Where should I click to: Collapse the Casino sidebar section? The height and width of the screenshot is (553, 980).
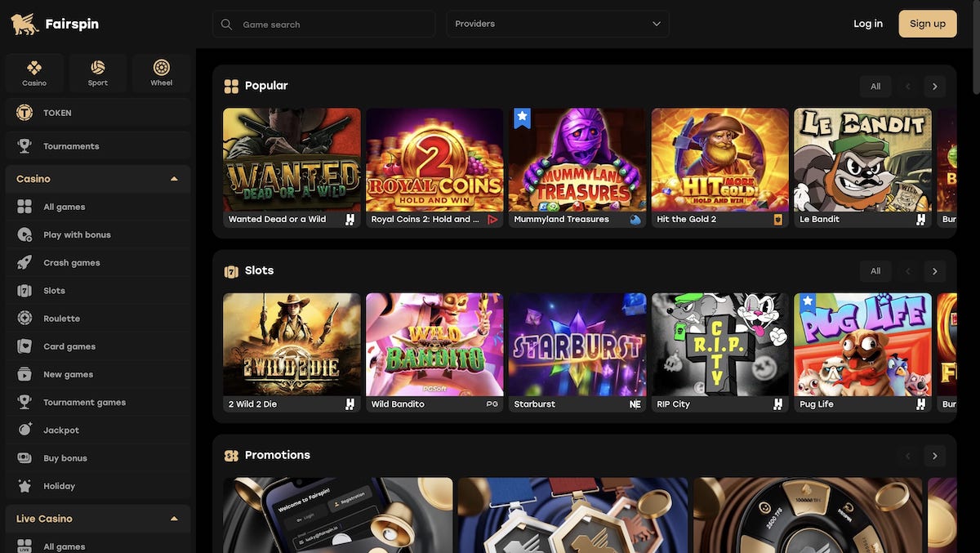coord(174,179)
